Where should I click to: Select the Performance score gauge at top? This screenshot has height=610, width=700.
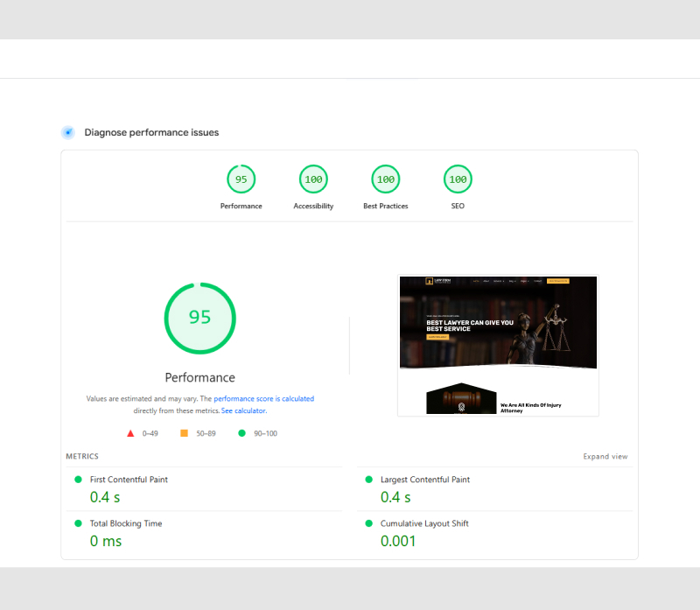click(x=241, y=179)
